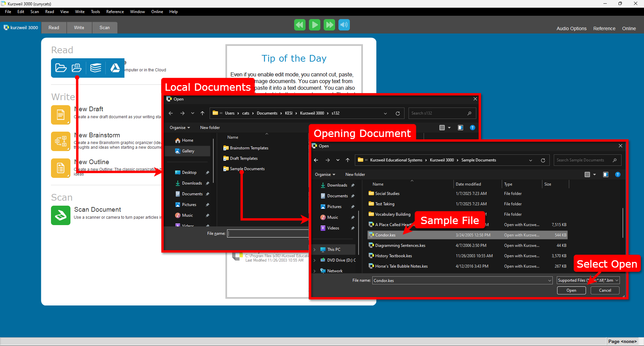Open from Google Drive icon
The height and width of the screenshot is (346, 644).
(115, 68)
